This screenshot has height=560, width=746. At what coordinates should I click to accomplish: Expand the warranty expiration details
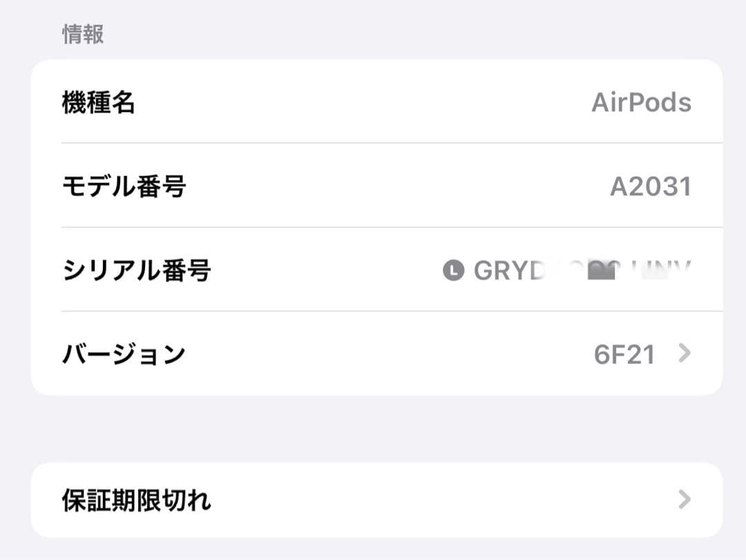point(373,499)
